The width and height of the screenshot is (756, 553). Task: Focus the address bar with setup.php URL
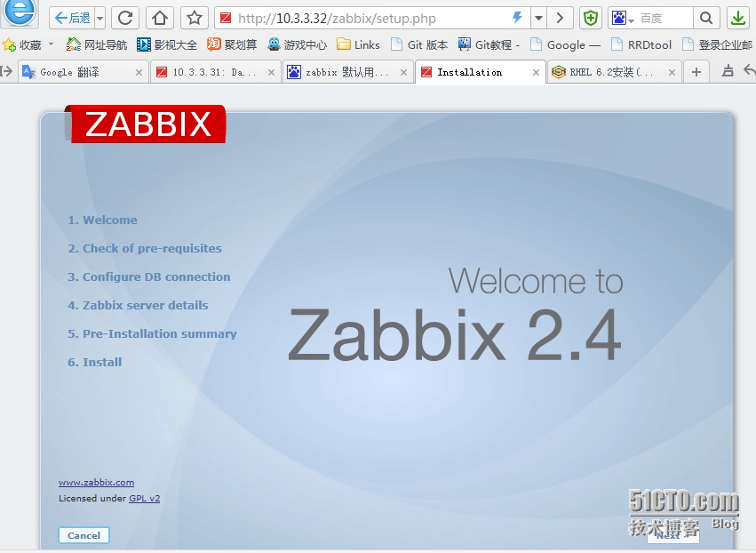click(362, 19)
